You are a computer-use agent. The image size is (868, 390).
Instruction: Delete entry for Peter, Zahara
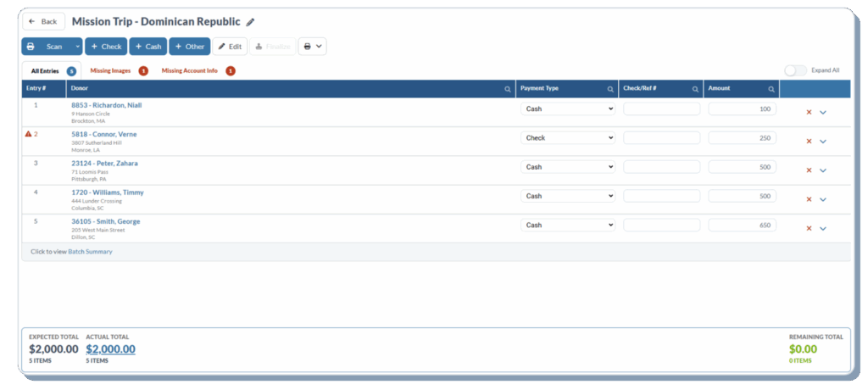809,170
